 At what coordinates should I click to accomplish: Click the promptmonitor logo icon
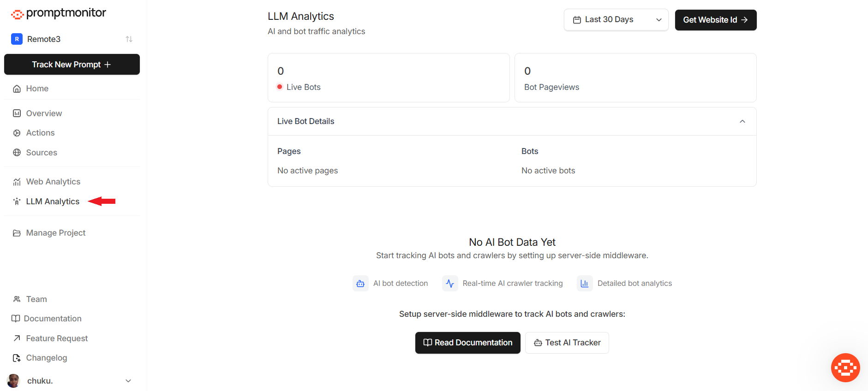point(17,14)
